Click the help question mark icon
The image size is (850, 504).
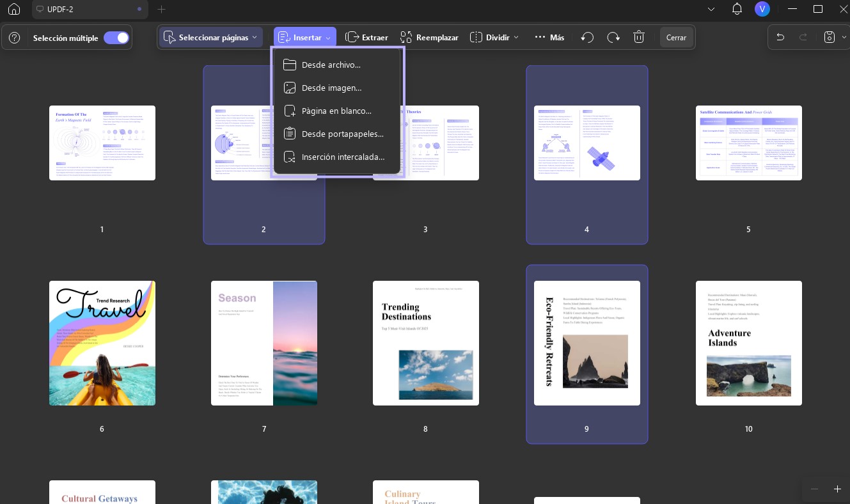pos(15,38)
